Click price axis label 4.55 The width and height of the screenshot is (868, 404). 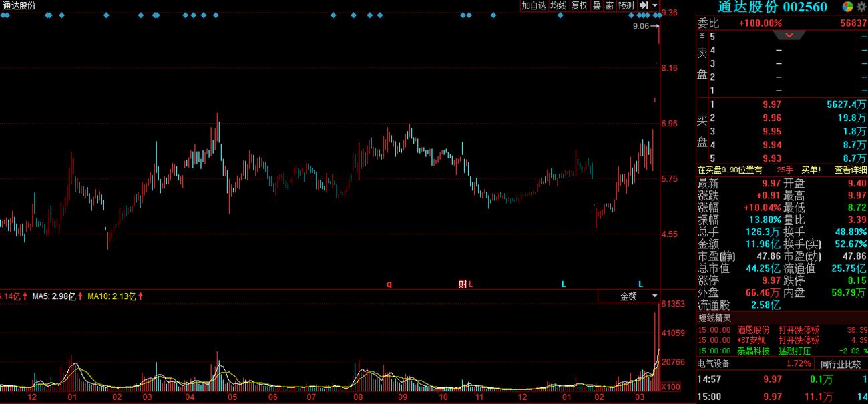click(670, 234)
